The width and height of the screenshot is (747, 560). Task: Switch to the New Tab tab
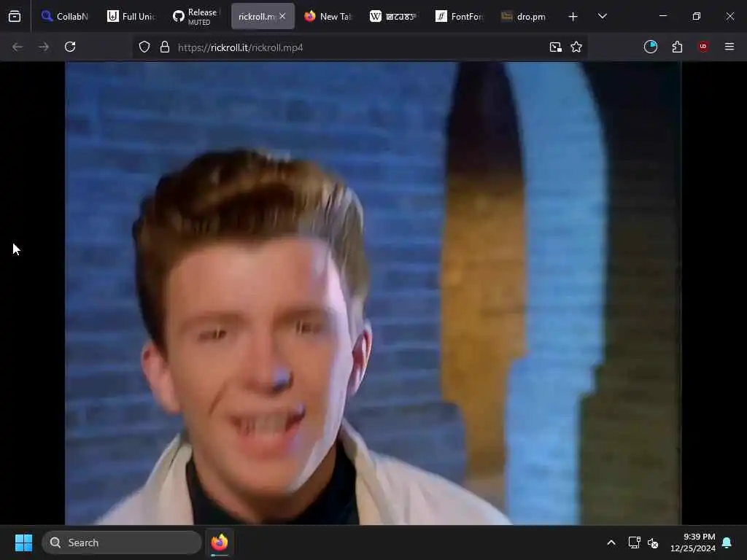[x=328, y=17]
